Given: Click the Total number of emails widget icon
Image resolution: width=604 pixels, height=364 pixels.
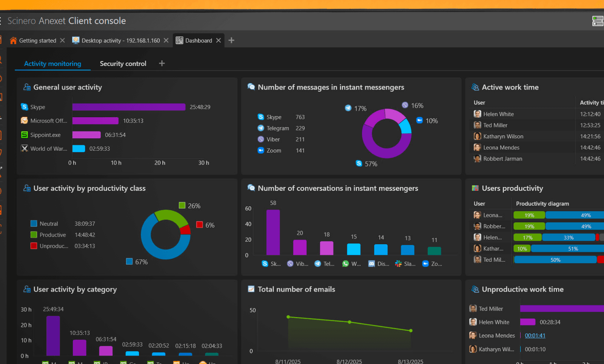Looking at the screenshot, I should (x=251, y=289).
